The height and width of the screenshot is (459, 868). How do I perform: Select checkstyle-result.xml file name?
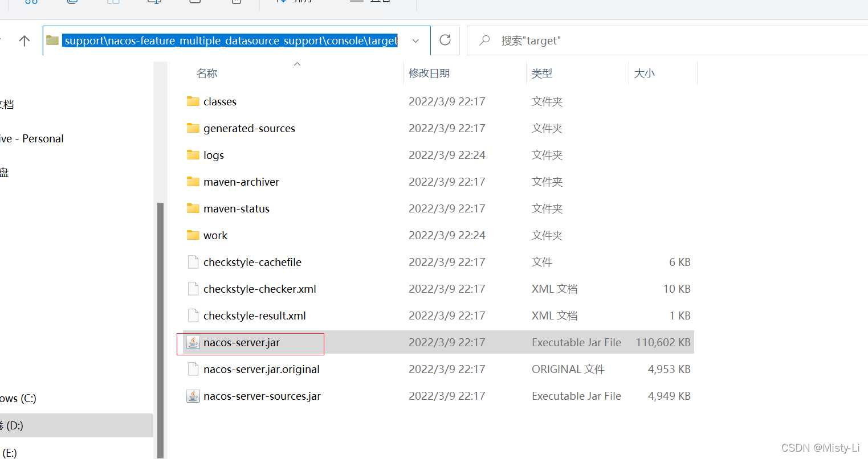pyautogui.click(x=255, y=315)
